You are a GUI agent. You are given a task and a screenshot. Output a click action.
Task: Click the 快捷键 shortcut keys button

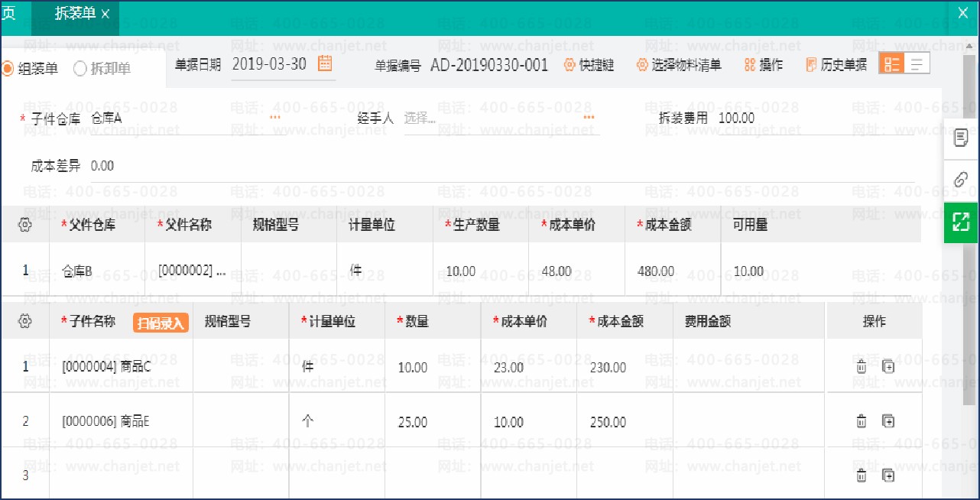pyautogui.click(x=589, y=65)
